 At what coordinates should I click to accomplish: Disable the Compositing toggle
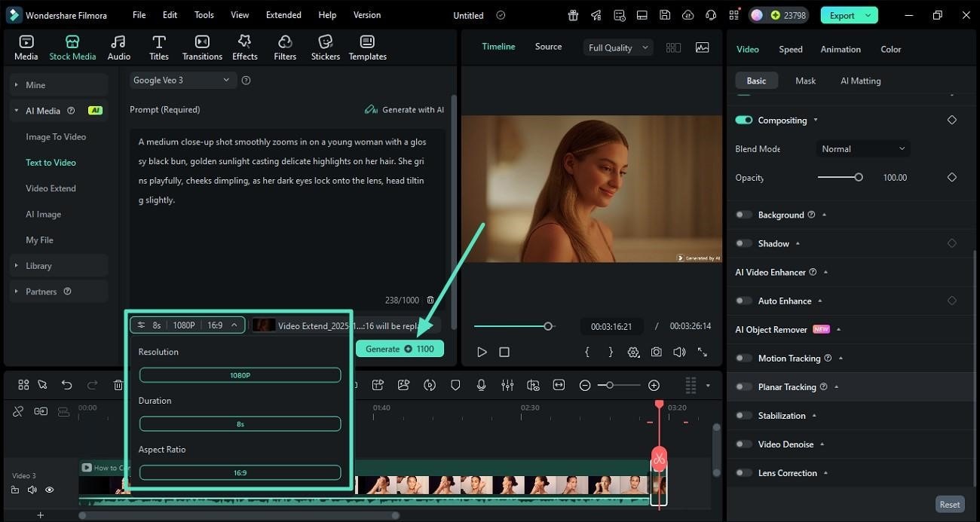coord(744,120)
